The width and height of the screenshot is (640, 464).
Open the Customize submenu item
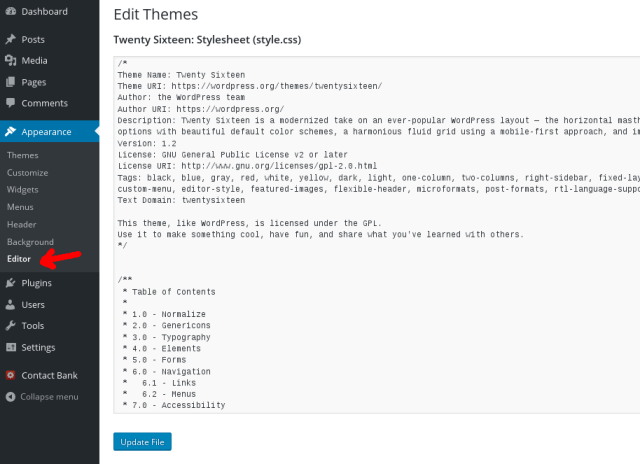point(27,173)
